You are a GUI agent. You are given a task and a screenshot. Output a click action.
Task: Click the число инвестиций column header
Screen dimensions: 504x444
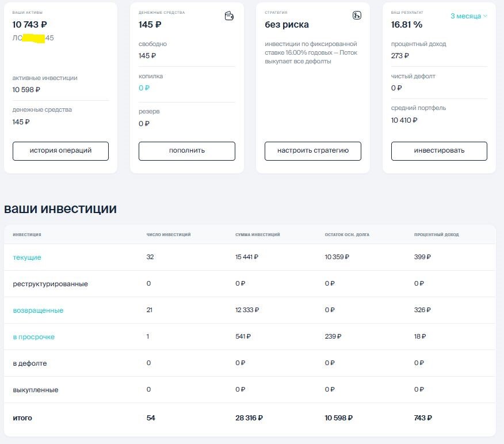point(169,234)
